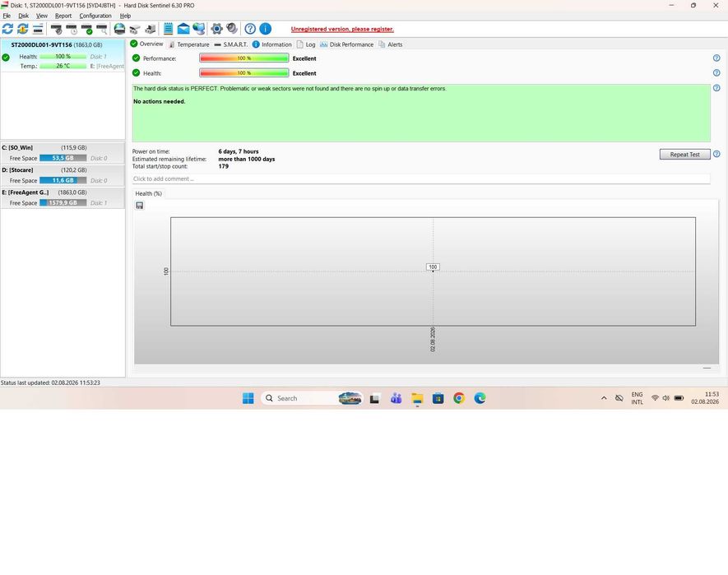Switch to the Information tab
Viewport: 728px width, 575px height.
point(272,44)
